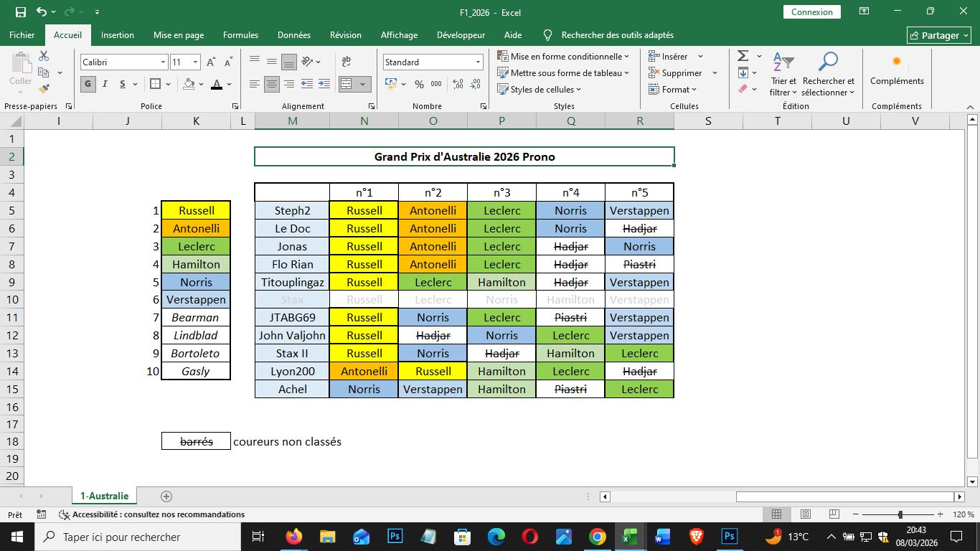
Task: Select the Format Painter brush icon
Action: pyautogui.click(x=44, y=89)
